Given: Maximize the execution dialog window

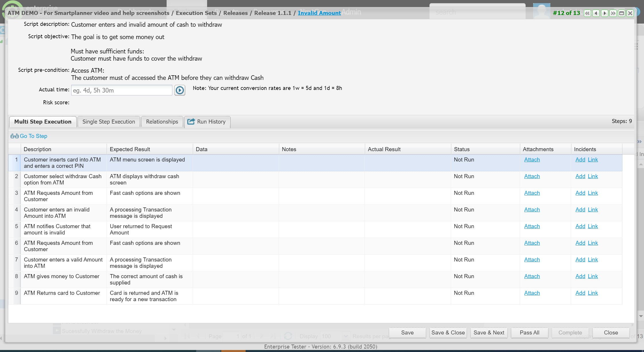Looking at the screenshot, I should (x=622, y=13).
